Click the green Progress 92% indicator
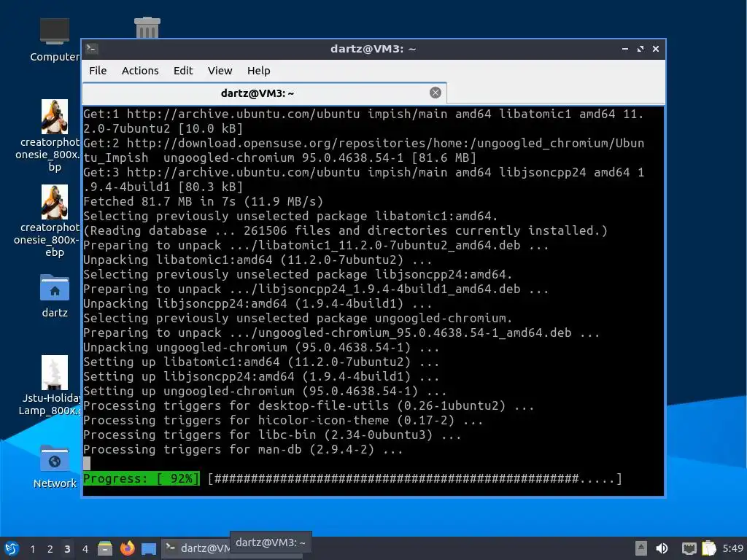Image resolution: width=747 pixels, height=560 pixels. pos(141,478)
